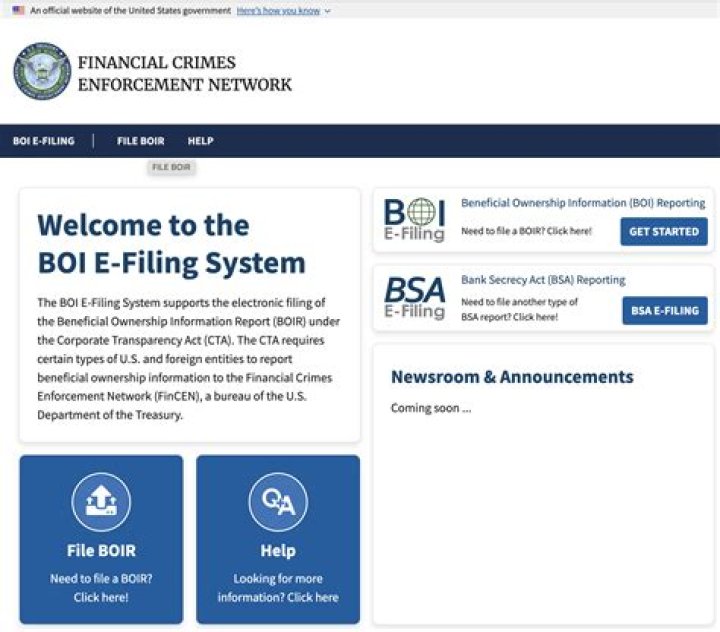
Task: Open the Help blue card
Action: 278,539
